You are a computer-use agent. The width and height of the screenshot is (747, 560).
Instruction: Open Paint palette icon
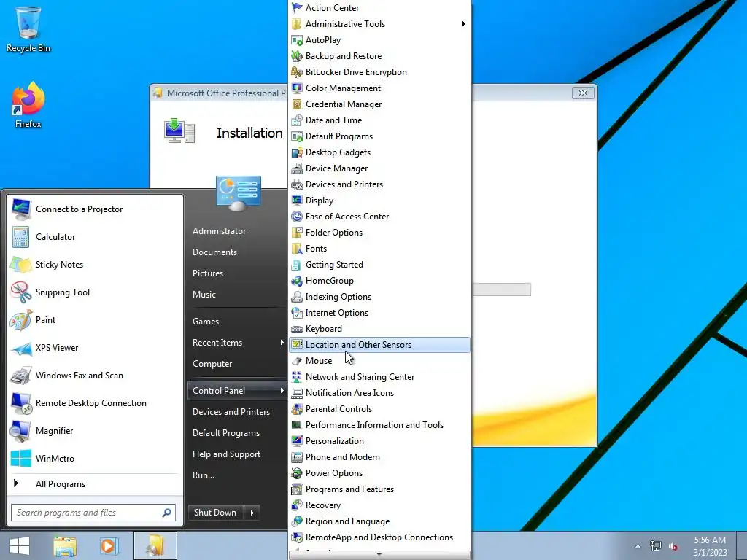click(x=21, y=320)
